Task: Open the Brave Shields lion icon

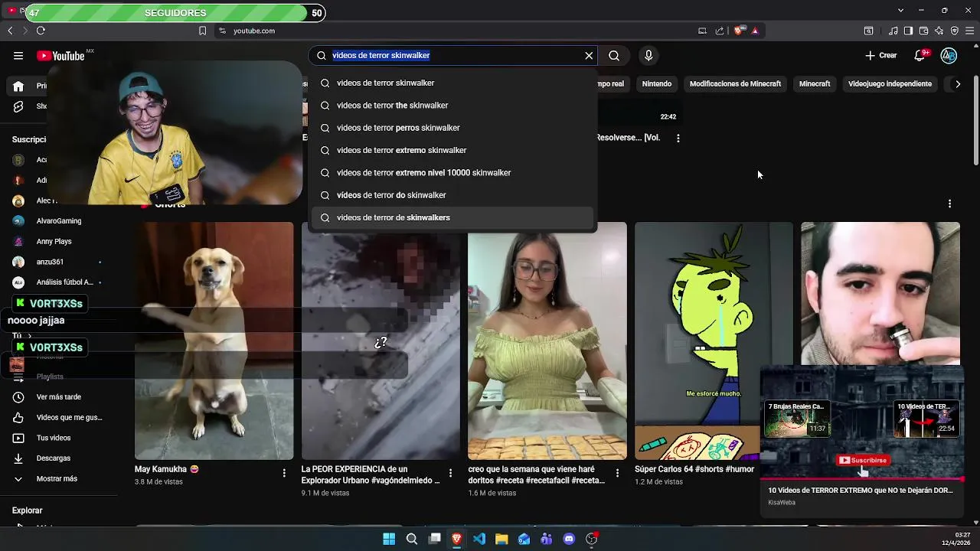Action: (738, 31)
